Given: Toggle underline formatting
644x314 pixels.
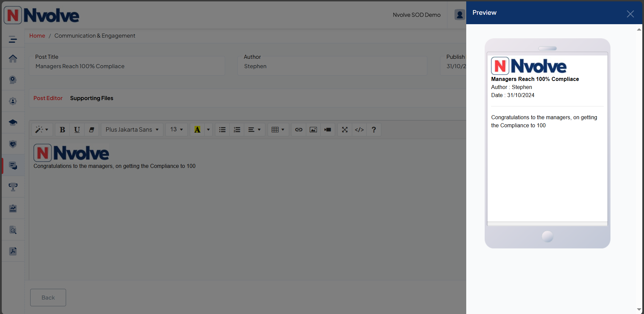Looking at the screenshot, I should (x=77, y=130).
